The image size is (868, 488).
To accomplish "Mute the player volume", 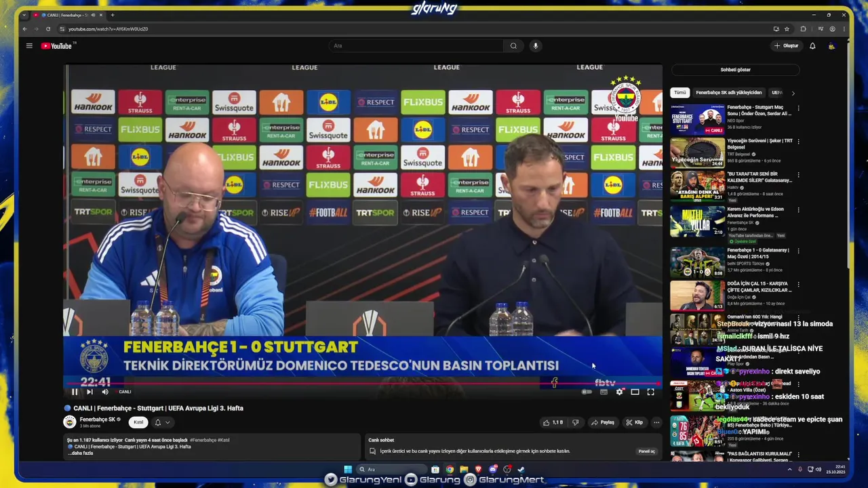I will point(105,392).
